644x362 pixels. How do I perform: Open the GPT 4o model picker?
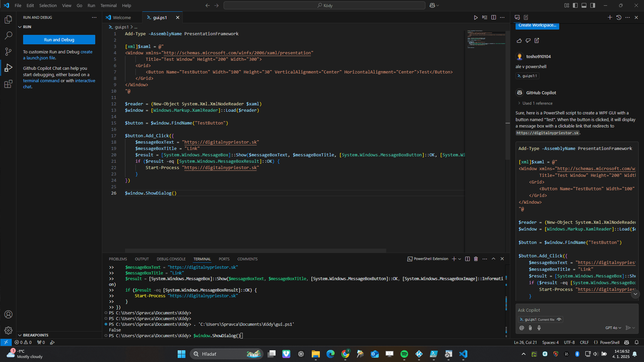click(613, 328)
